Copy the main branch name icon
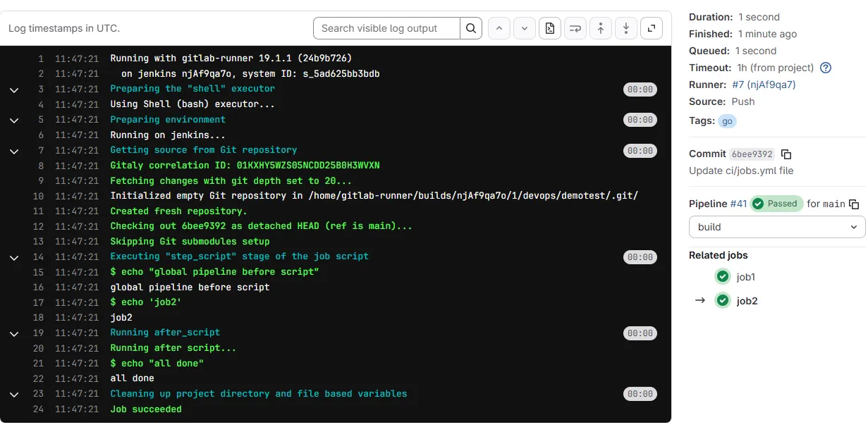This screenshot has width=868, height=439. click(854, 204)
